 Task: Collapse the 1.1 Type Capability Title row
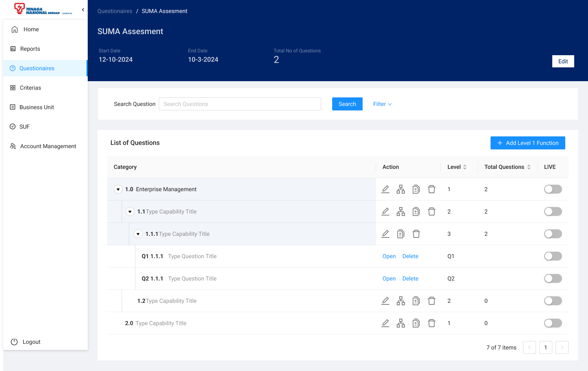coord(130,211)
